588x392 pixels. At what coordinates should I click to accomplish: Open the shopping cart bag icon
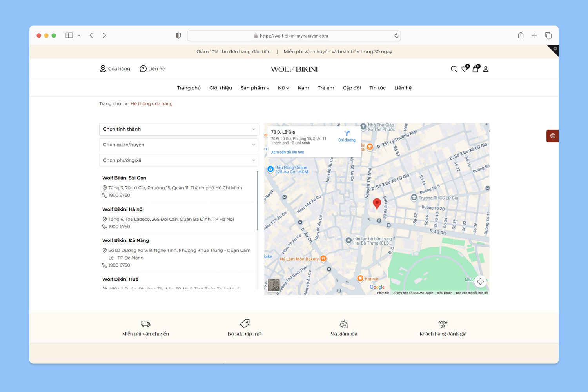pos(475,69)
